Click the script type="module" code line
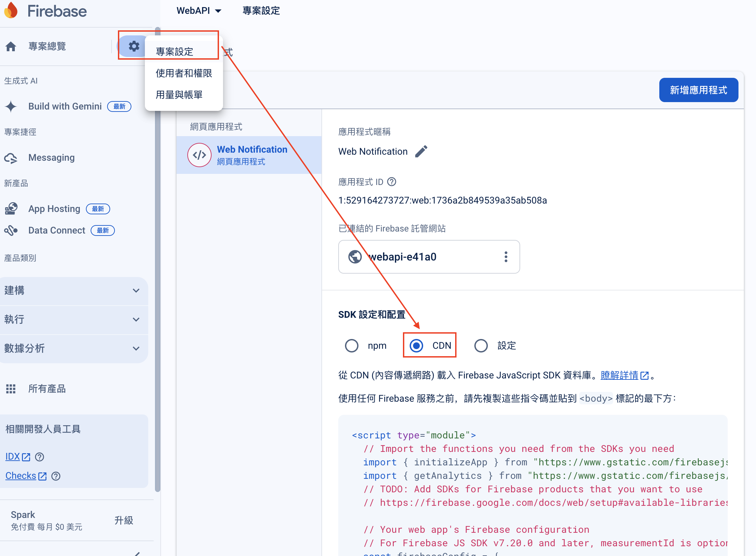The width and height of the screenshot is (756, 556). point(414,435)
